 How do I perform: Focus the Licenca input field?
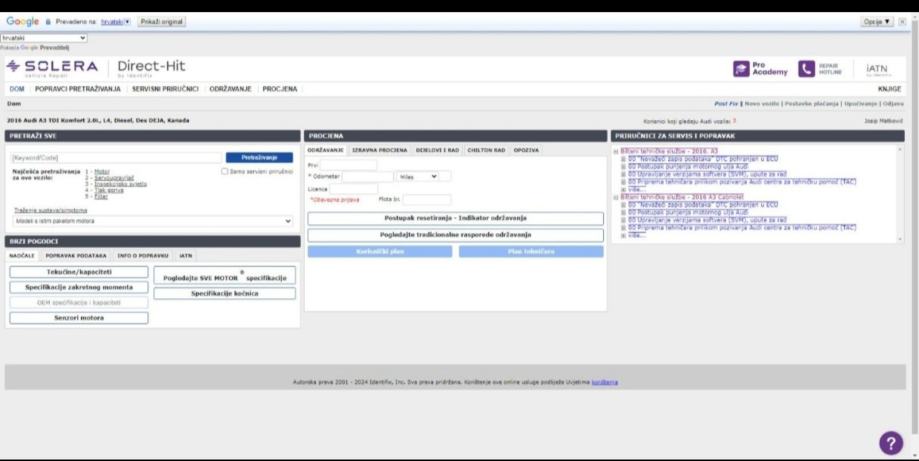coord(353,189)
